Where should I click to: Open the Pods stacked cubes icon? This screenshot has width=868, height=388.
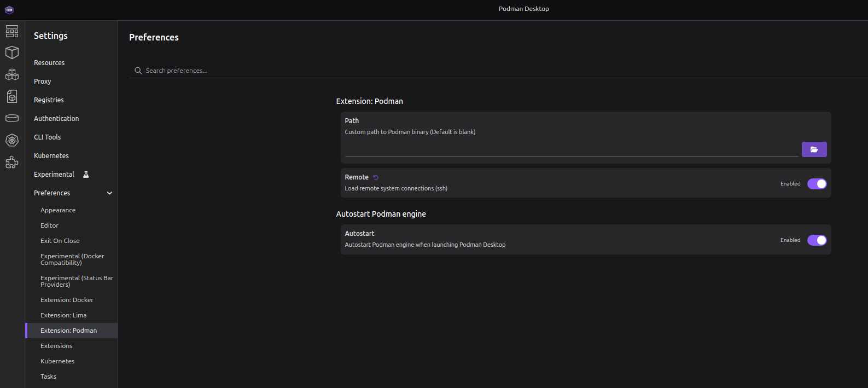(12, 74)
